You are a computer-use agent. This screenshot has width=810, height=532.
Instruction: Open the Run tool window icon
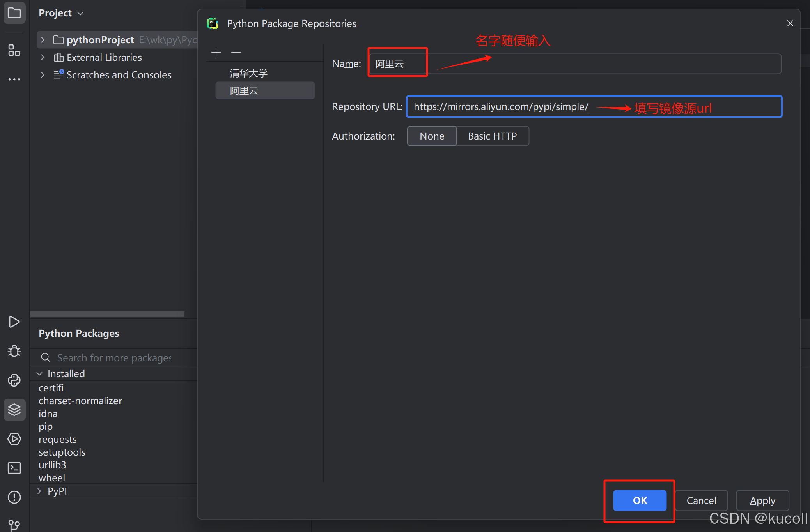pyautogui.click(x=14, y=322)
